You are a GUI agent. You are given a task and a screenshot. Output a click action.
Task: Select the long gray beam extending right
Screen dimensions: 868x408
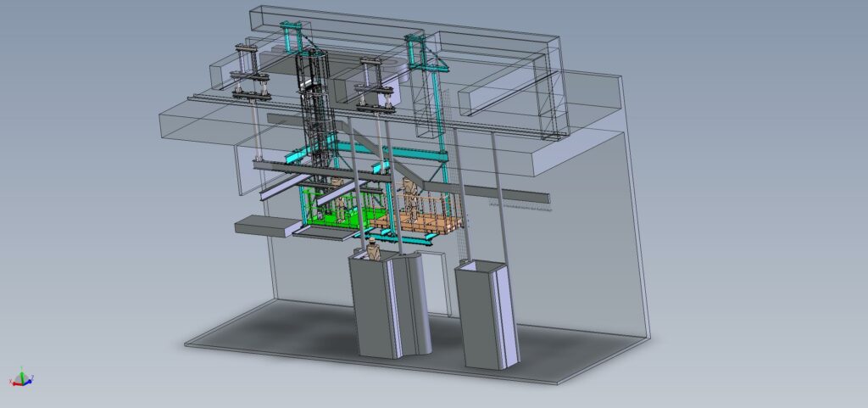(409, 157)
